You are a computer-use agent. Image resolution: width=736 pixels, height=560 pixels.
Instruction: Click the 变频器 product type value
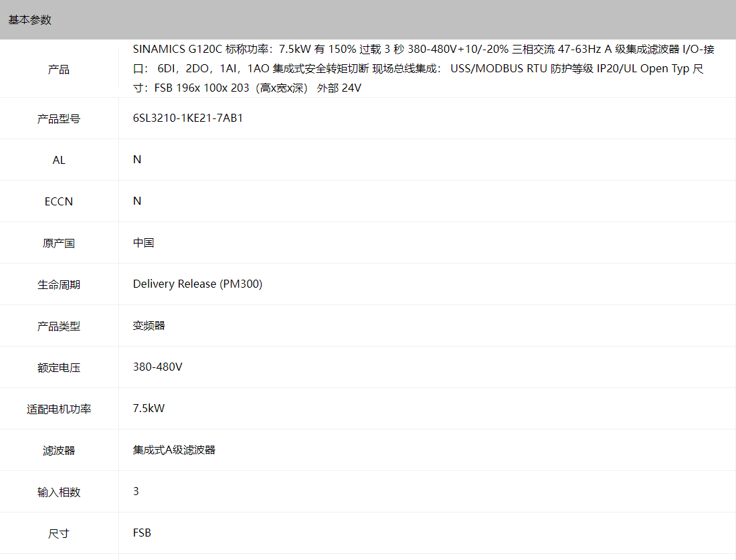pos(149,325)
